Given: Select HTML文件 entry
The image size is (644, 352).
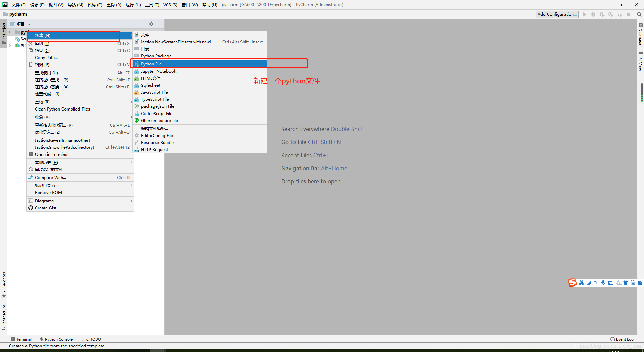Looking at the screenshot, I should coord(200,78).
